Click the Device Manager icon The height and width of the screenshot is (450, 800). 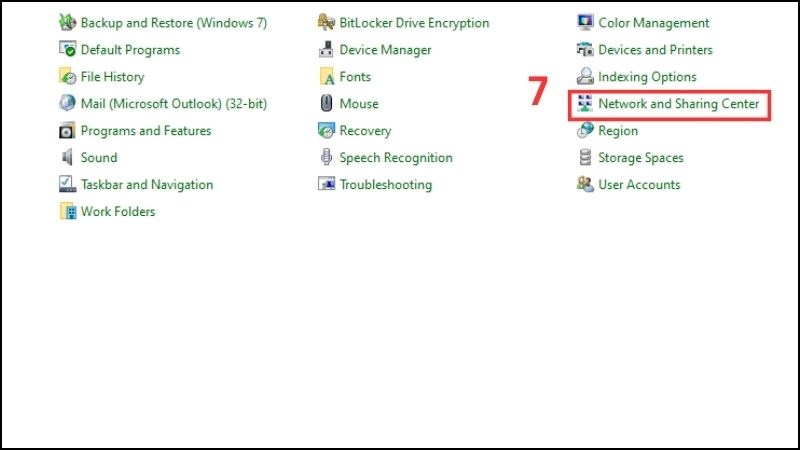326,49
